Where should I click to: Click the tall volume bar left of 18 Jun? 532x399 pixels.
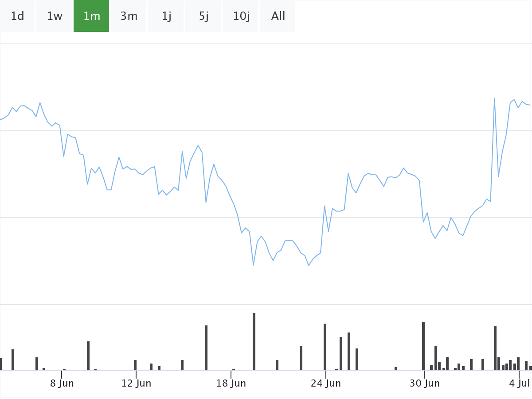pos(206,348)
